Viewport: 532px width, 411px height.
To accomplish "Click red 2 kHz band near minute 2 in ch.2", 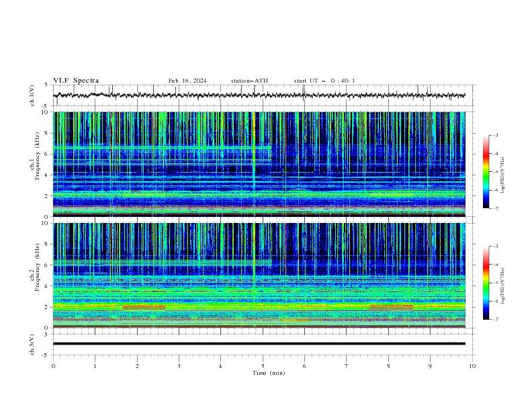I will (x=144, y=307).
